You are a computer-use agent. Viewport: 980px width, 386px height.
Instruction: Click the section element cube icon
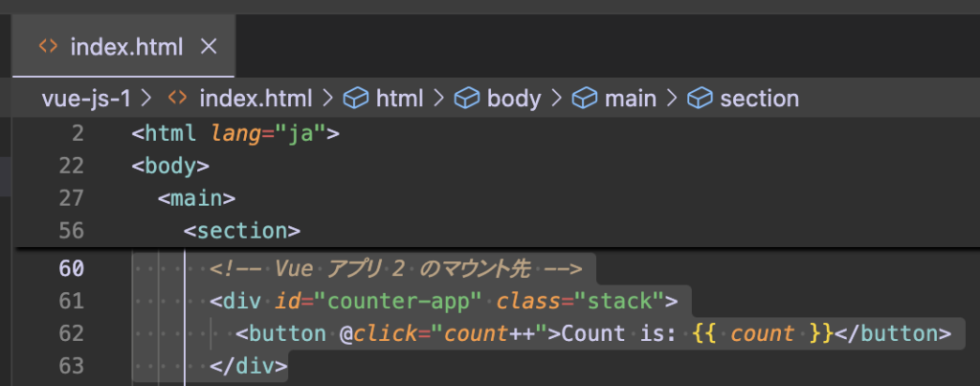pyautogui.click(x=700, y=99)
